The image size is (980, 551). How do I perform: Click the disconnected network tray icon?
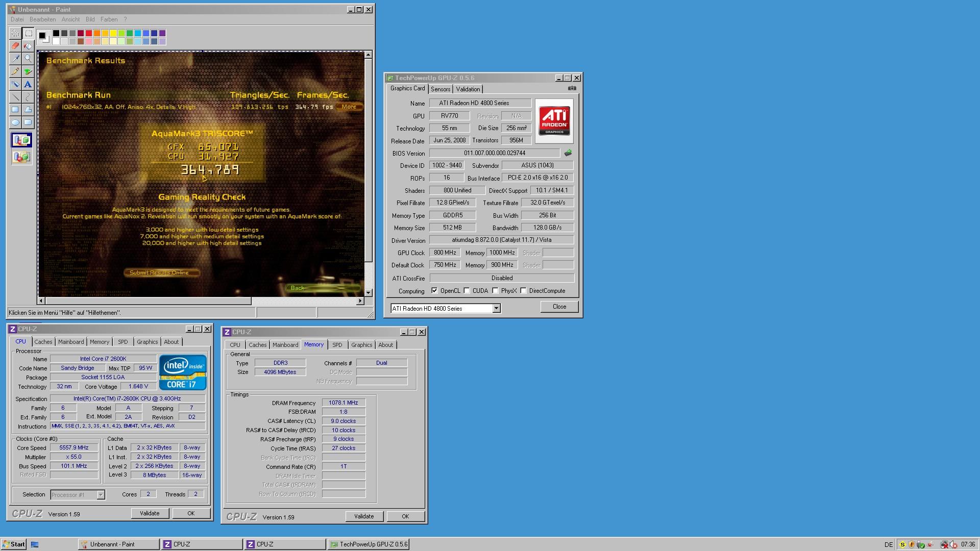click(944, 544)
